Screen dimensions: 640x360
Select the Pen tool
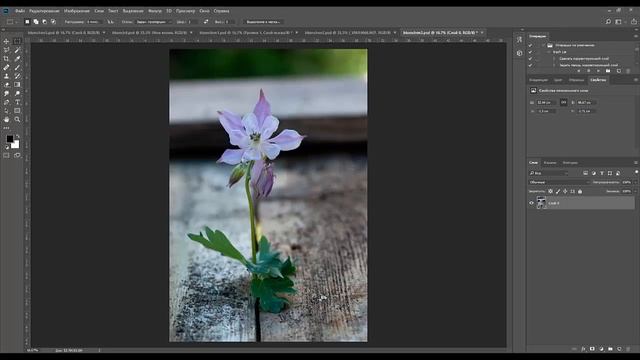point(6,102)
